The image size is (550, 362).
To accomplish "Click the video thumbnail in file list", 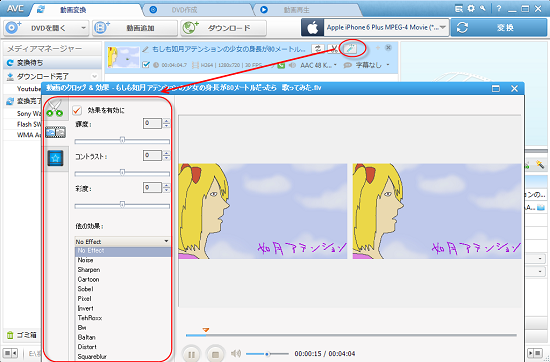I will click(123, 57).
